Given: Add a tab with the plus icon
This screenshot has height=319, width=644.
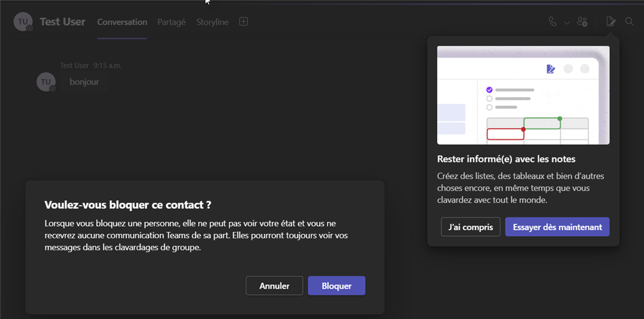Looking at the screenshot, I should [243, 22].
